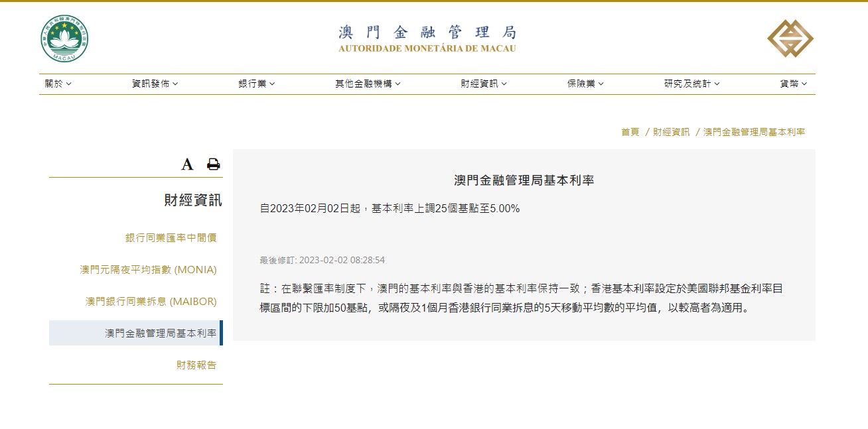Viewport: 868px width, 429px height.
Task: Open the 其他金融機構 menu
Action: click(368, 84)
